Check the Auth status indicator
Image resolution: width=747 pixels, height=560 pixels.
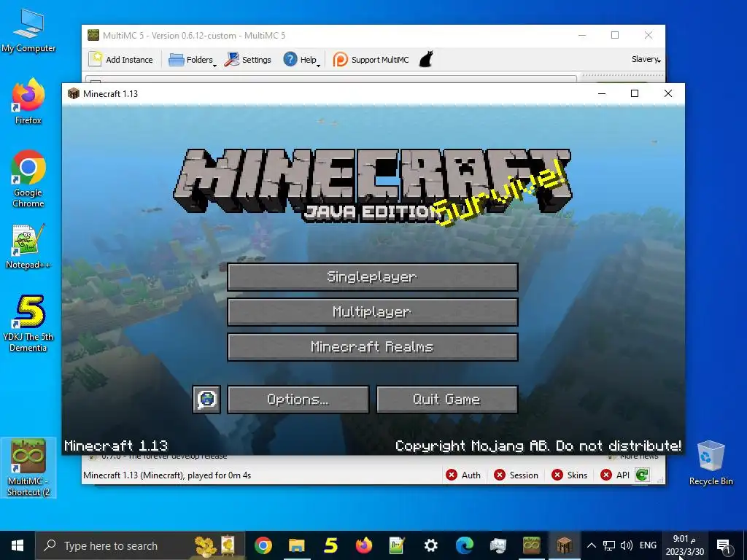pos(463,475)
